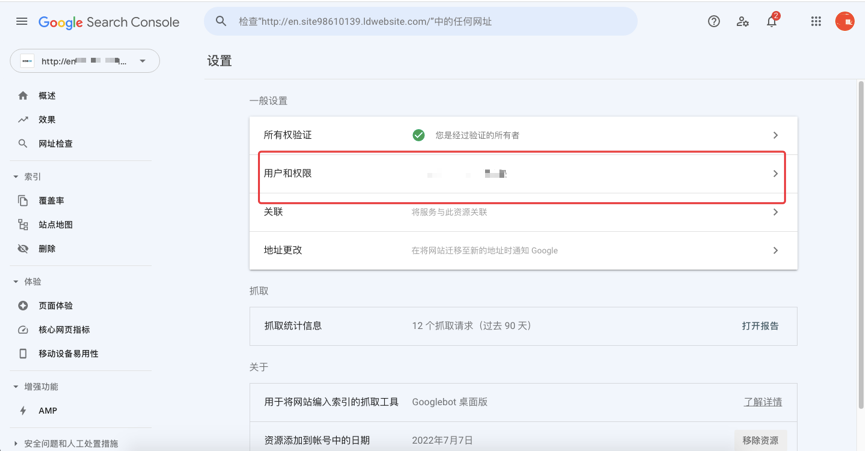The width and height of the screenshot is (865, 451).
Task: Click the page vertical scrollbar
Action: [861, 245]
